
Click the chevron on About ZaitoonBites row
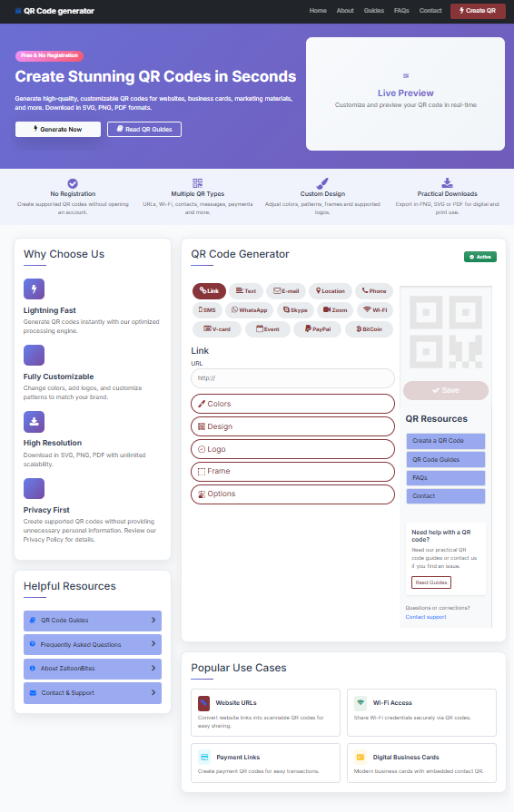153,668
